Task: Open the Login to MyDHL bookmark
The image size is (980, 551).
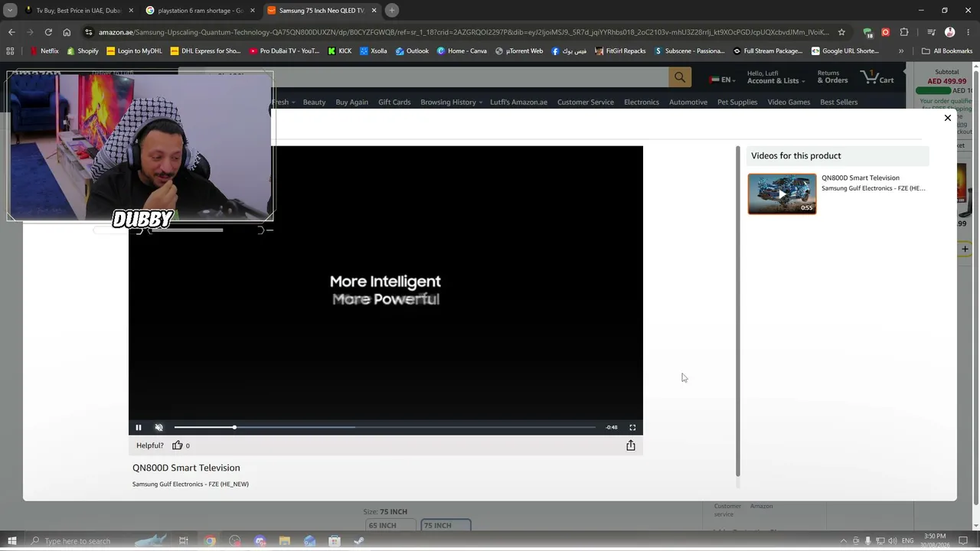Action: point(134,51)
